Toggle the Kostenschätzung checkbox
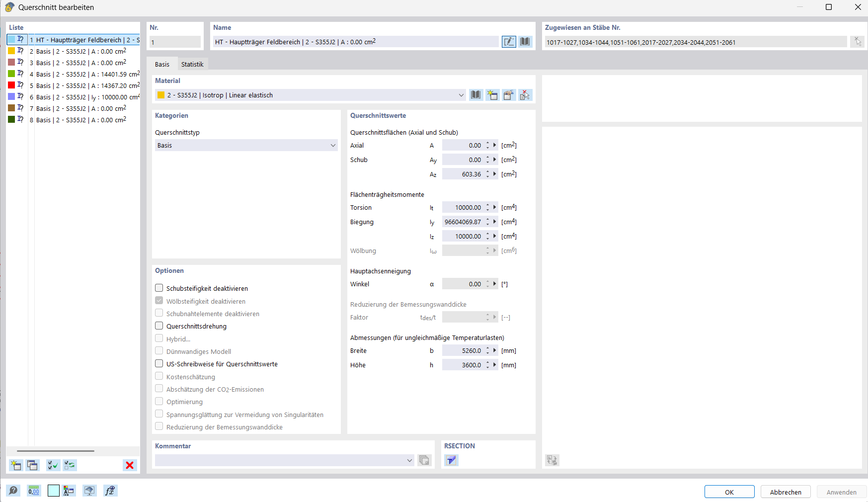Screen dimensions: 868x502 pyautogui.click(x=159, y=376)
